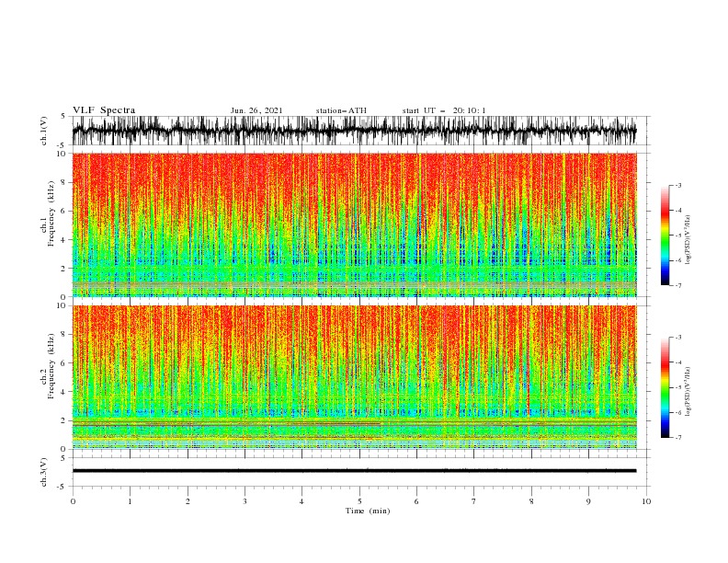Click the "ch.1(V)" waveform axis label

(x=44, y=131)
